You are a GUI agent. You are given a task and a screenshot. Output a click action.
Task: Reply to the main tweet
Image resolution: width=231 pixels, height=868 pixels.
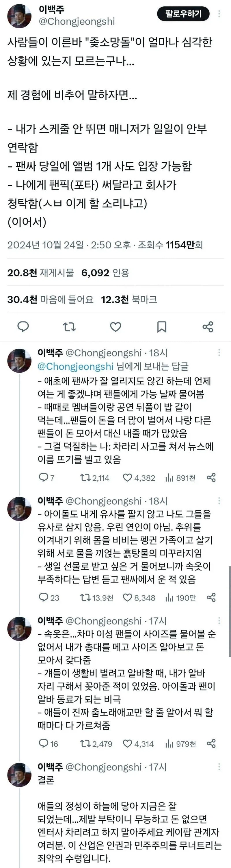(x=23, y=326)
